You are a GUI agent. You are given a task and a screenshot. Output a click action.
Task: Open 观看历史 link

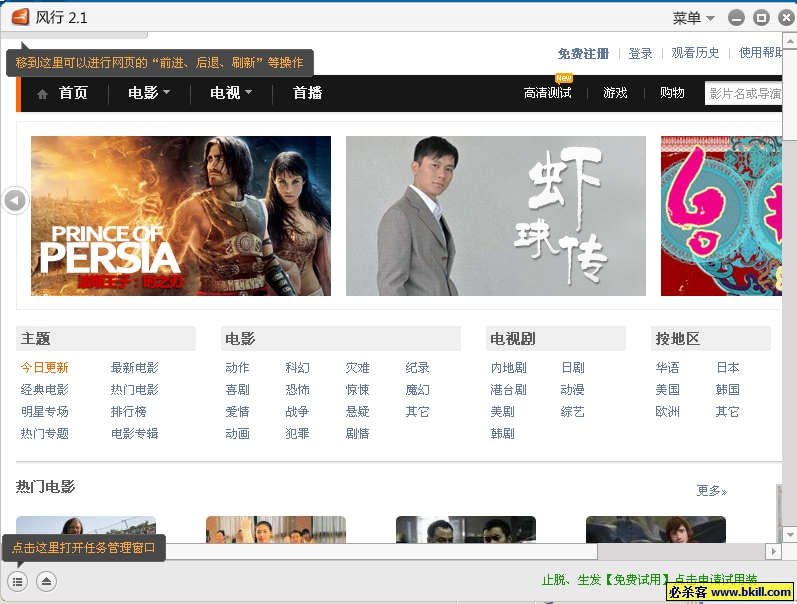(695, 53)
